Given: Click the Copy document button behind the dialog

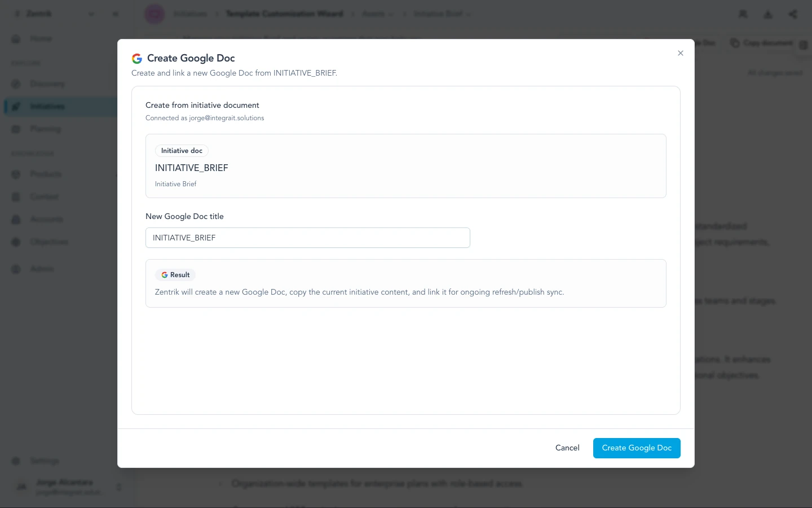Looking at the screenshot, I should [761, 43].
